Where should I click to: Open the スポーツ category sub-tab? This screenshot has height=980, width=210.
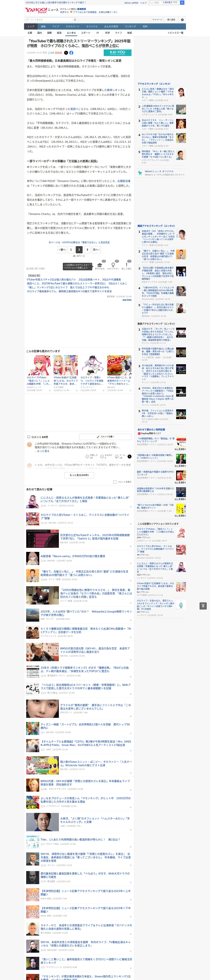tap(86, 33)
